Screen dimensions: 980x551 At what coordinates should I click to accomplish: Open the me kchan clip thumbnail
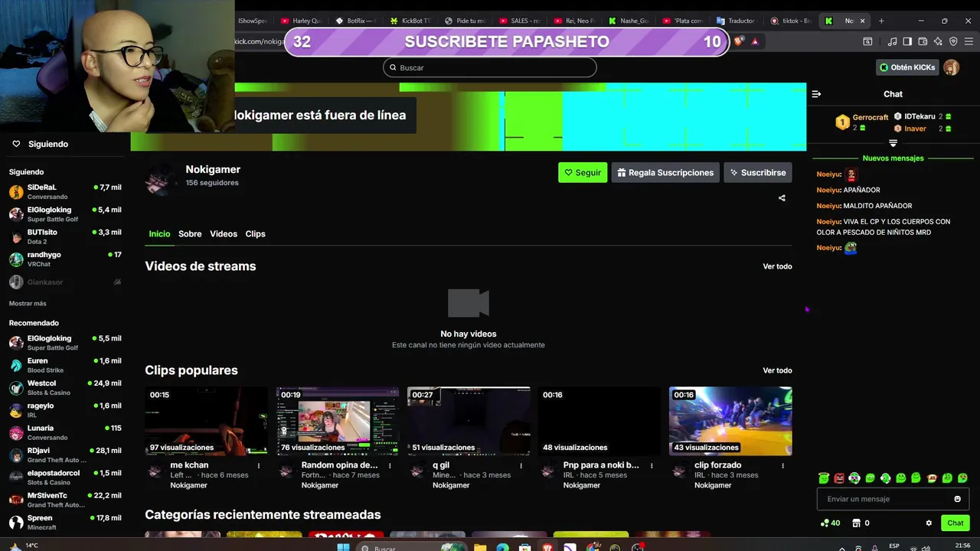207,421
